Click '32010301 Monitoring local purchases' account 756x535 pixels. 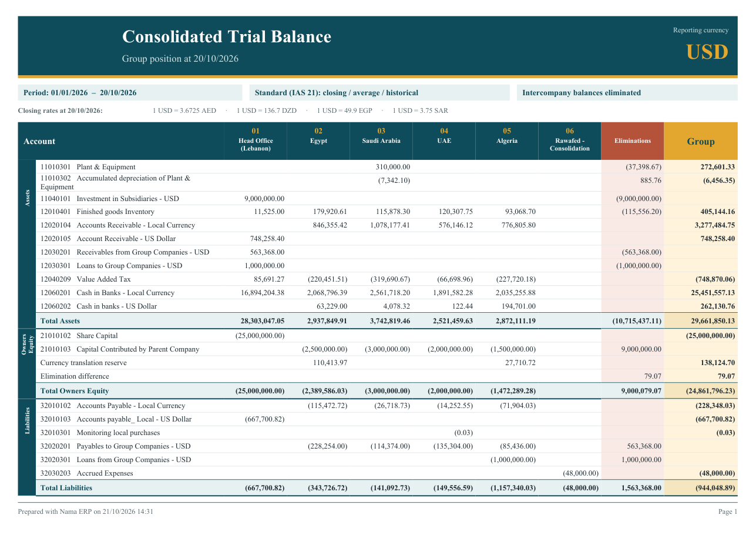pos(100,433)
